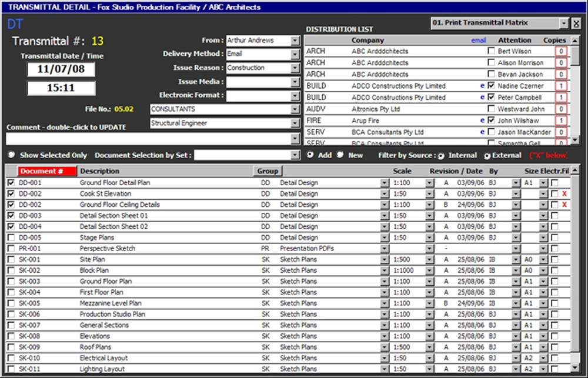Open Document Selection by Set dropdown
This screenshot has width=588, height=378.
295,155
